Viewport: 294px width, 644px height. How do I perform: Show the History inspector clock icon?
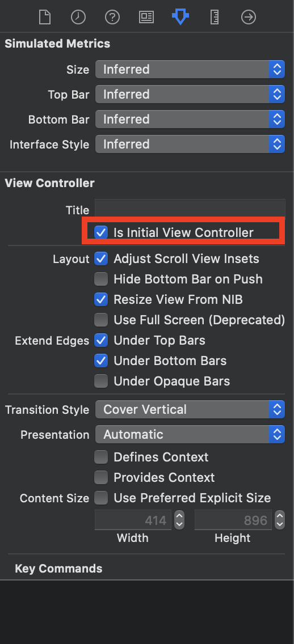click(78, 17)
